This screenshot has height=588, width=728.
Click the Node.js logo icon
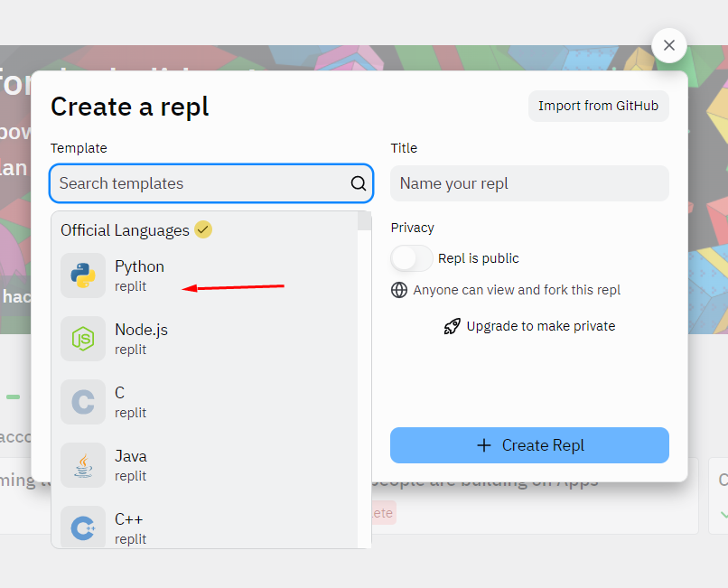pyautogui.click(x=83, y=339)
